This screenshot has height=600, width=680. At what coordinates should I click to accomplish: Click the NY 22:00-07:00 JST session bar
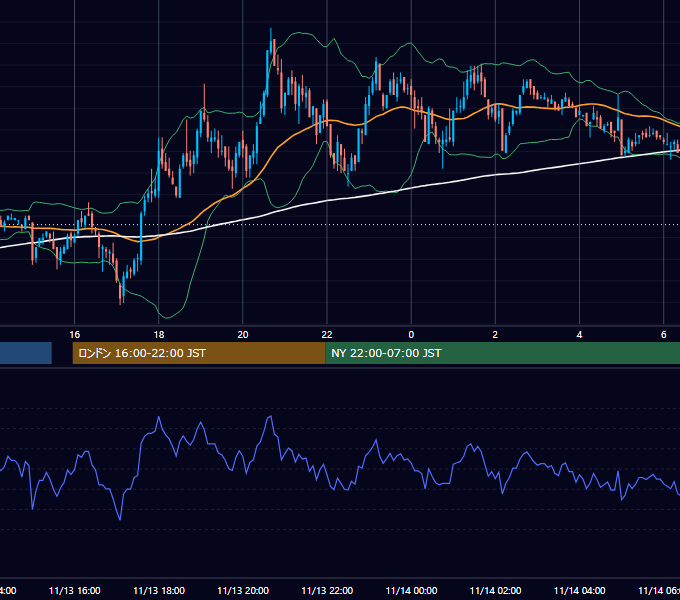click(x=502, y=353)
